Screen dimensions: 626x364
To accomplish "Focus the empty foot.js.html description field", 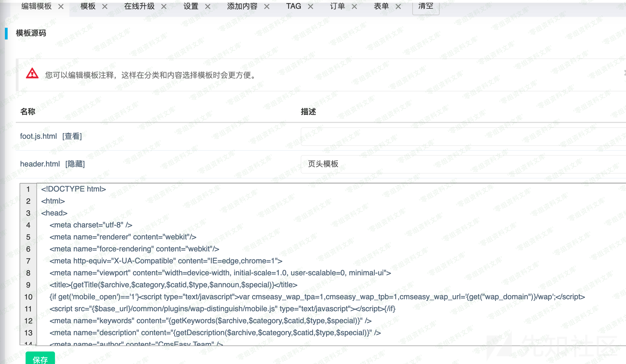I will pos(463,136).
